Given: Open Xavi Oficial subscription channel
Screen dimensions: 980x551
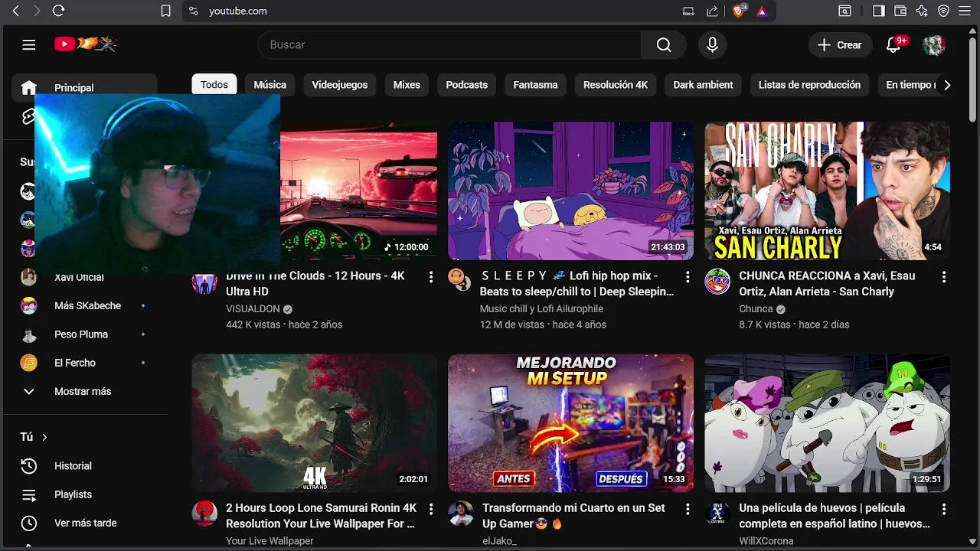Looking at the screenshot, I should pos(84,277).
